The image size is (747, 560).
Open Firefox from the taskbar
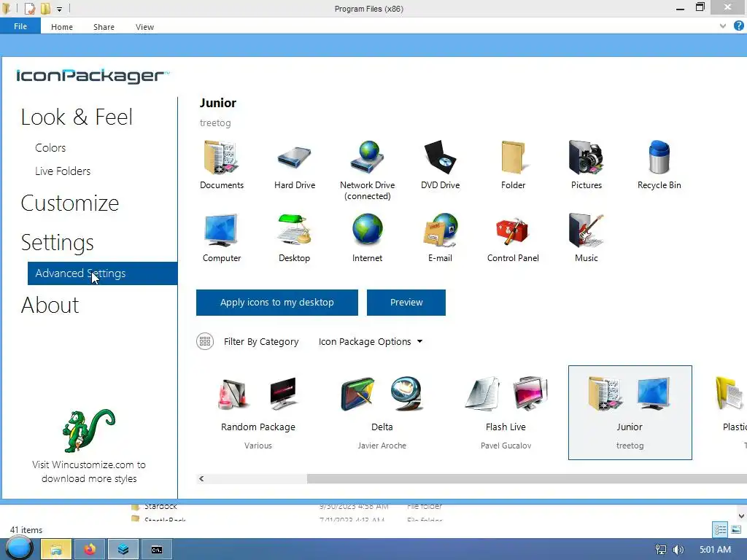coord(90,550)
